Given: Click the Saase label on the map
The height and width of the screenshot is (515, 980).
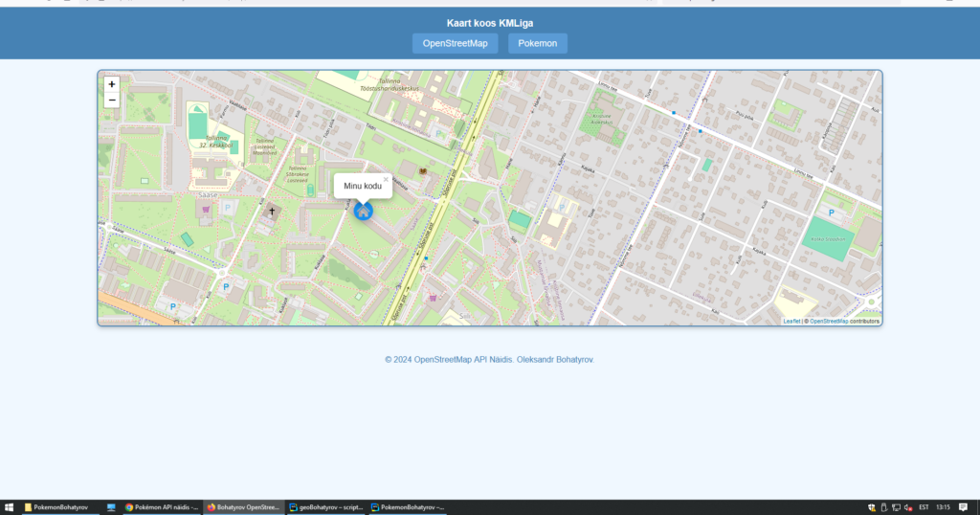Looking at the screenshot, I should point(208,195).
